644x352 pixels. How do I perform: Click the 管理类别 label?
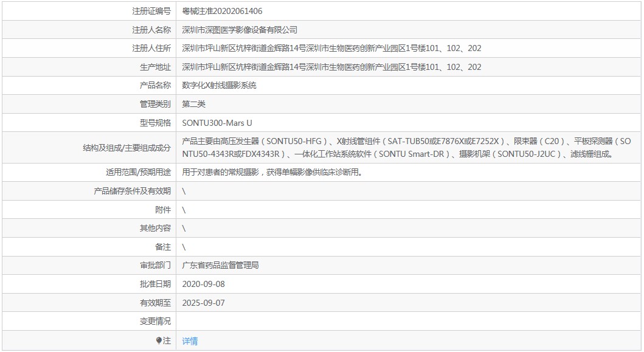(x=155, y=104)
